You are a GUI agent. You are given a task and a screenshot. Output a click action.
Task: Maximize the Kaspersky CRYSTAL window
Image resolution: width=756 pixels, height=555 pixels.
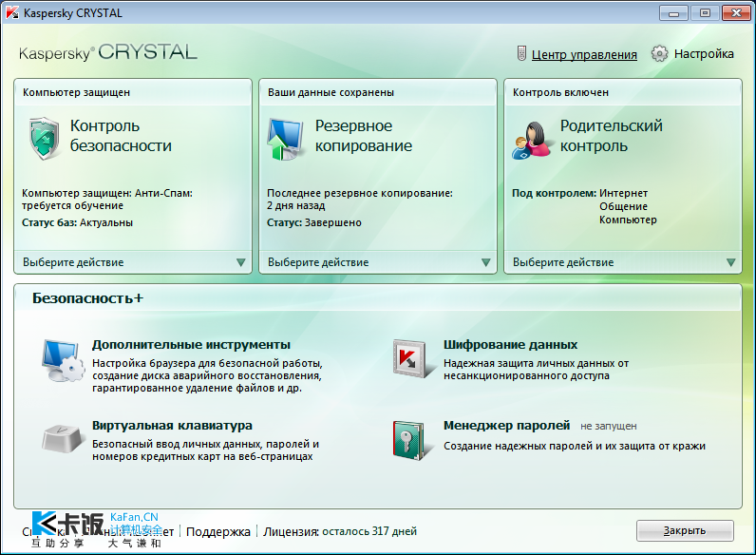705,13
